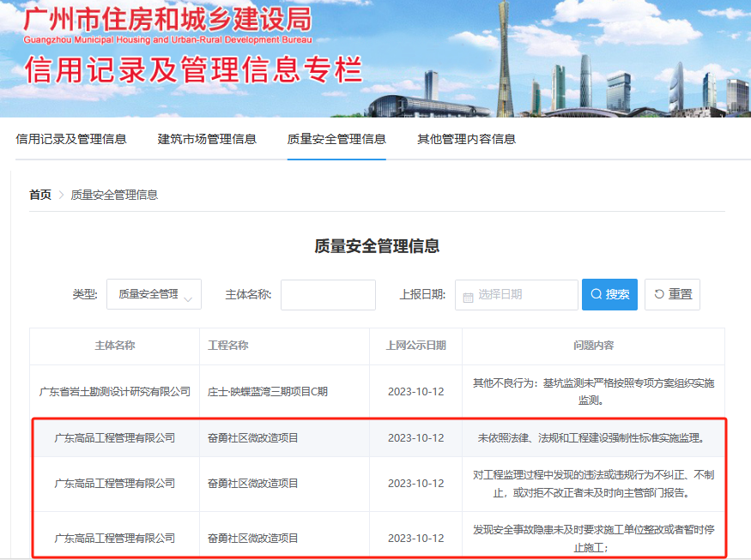Switch to the 建筑市场管理信息 tab

click(x=207, y=138)
